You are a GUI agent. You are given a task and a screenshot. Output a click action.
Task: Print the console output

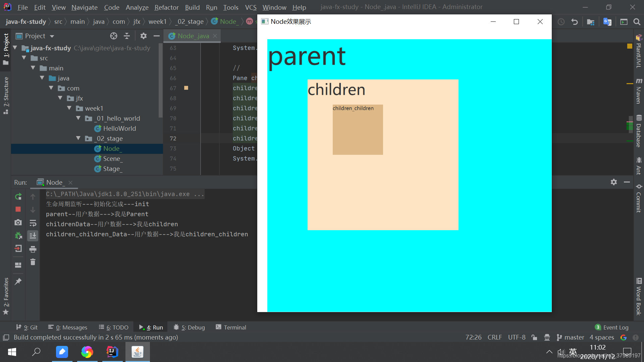33,249
